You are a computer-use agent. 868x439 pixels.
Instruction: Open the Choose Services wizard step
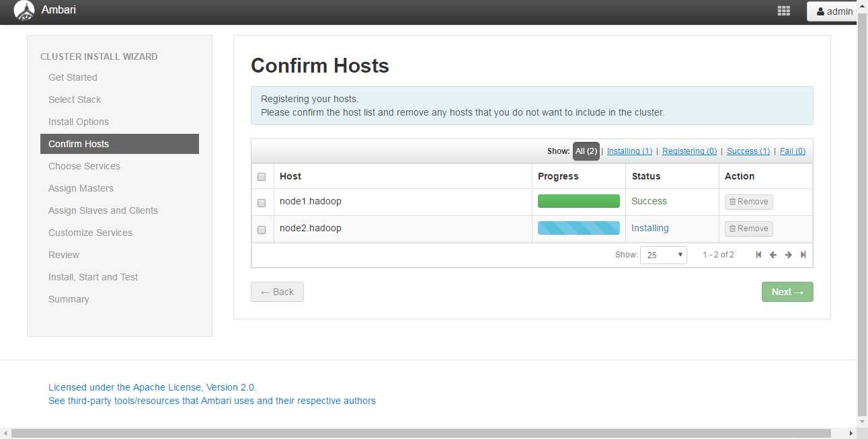coord(84,166)
